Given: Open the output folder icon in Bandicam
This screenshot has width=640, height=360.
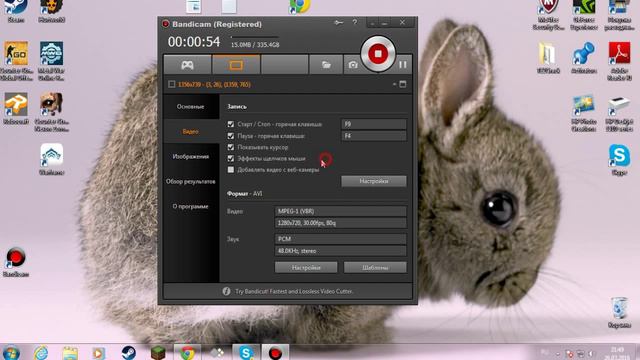Looking at the screenshot, I should 326,64.
